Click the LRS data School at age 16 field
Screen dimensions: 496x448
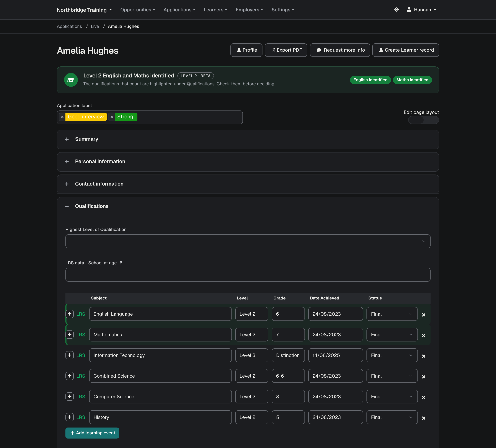248,275
